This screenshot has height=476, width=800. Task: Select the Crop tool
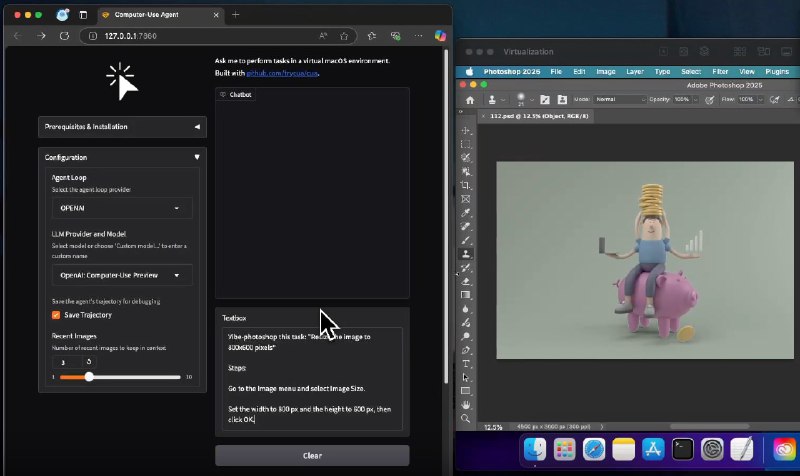[x=466, y=186]
